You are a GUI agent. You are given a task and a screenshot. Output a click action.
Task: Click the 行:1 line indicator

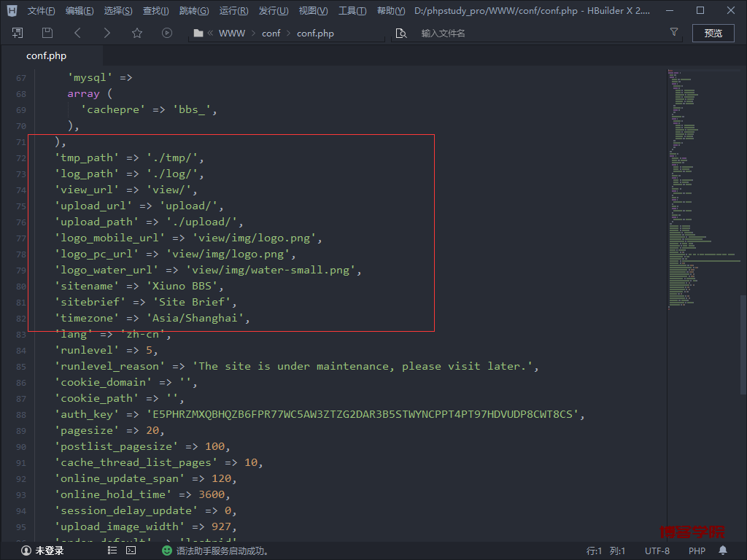point(594,551)
